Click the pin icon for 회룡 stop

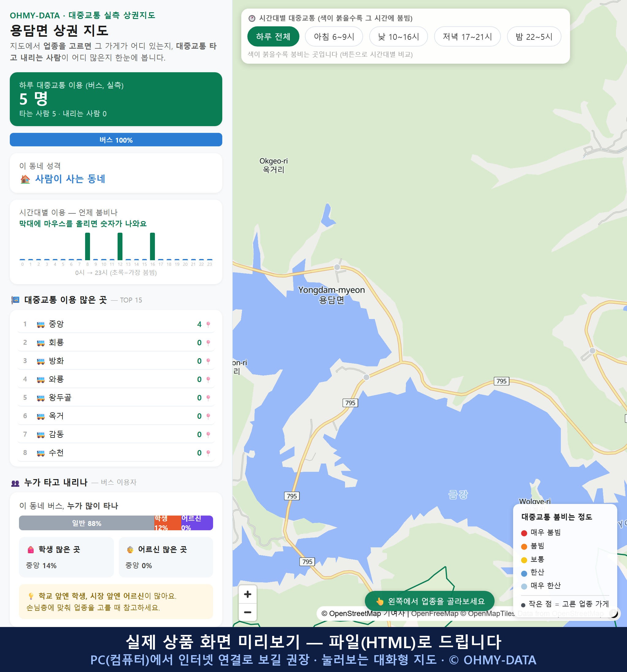coord(208,343)
